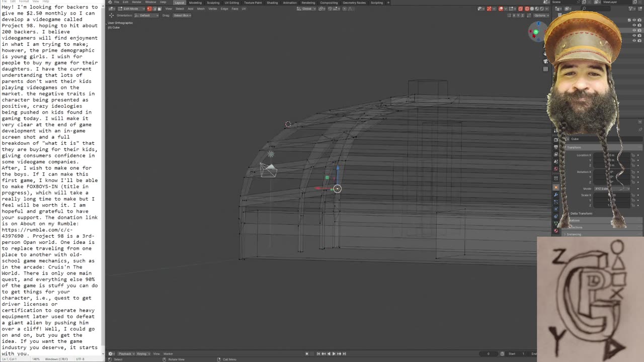The height and width of the screenshot is (362, 644).
Task: Toggle auto keying record button
Action: coord(307,353)
